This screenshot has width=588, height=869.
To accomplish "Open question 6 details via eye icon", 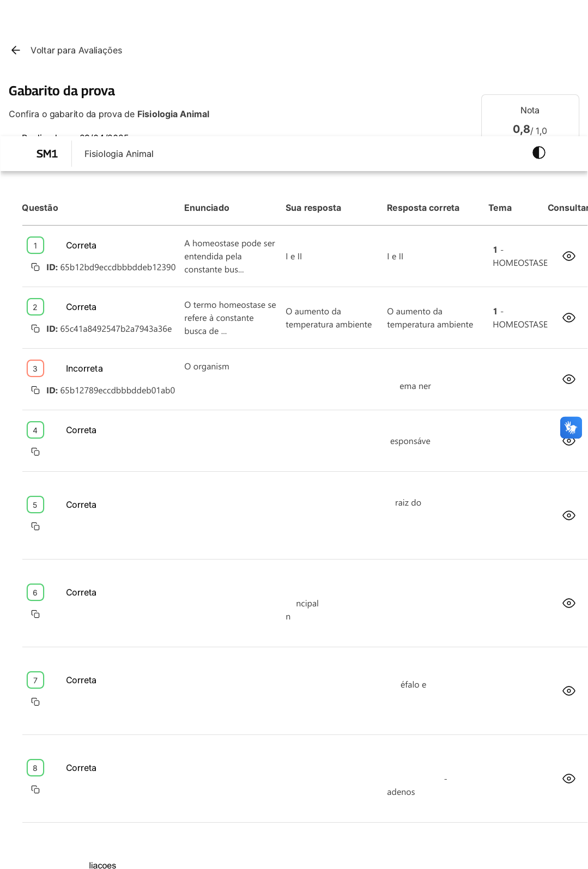I will tap(568, 603).
